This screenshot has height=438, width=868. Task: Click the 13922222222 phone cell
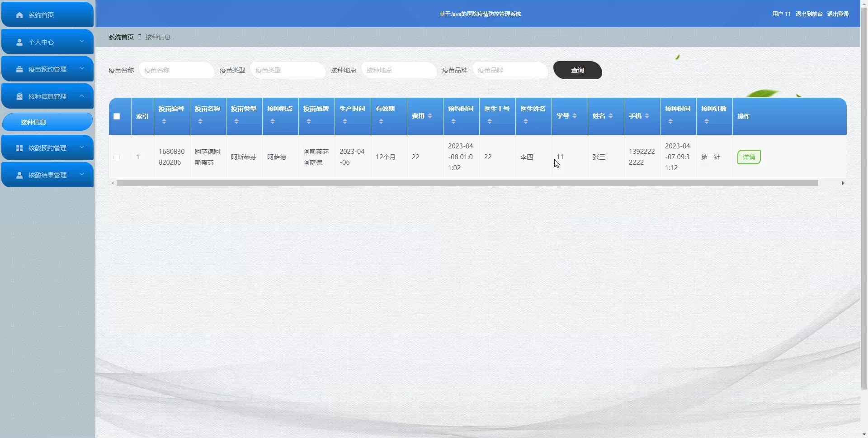642,157
